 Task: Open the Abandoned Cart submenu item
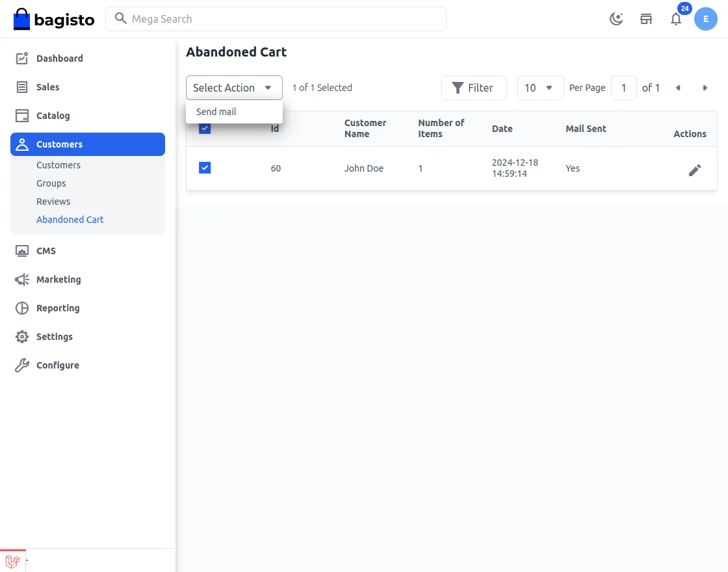(x=70, y=220)
